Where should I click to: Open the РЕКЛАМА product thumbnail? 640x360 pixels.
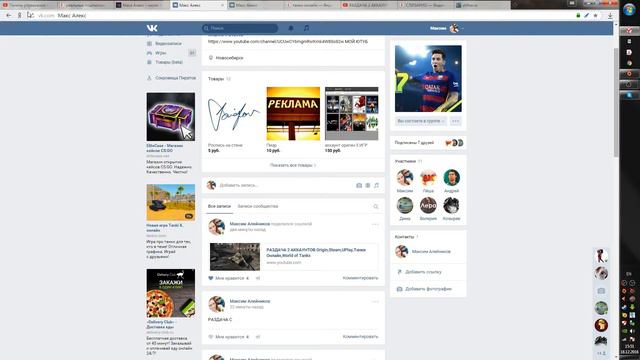tap(293, 113)
